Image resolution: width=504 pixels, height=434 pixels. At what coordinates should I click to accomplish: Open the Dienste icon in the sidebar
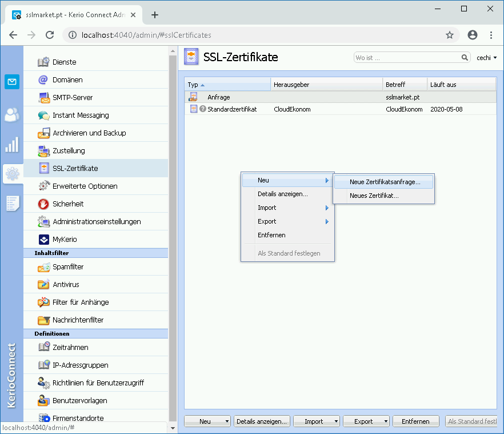pyautogui.click(x=43, y=62)
